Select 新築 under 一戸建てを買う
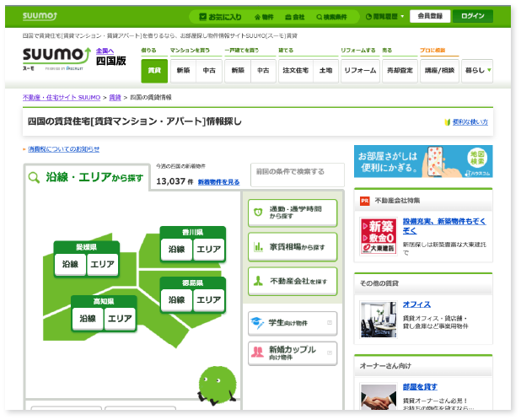Image resolution: width=521 pixels, height=420 pixels. coord(238,71)
